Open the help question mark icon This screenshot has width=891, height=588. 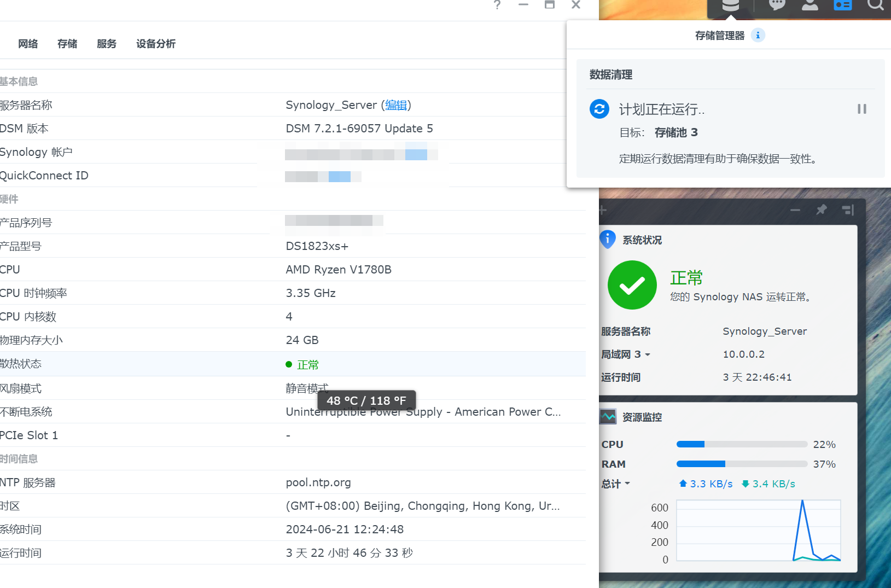tap(497, 5)
